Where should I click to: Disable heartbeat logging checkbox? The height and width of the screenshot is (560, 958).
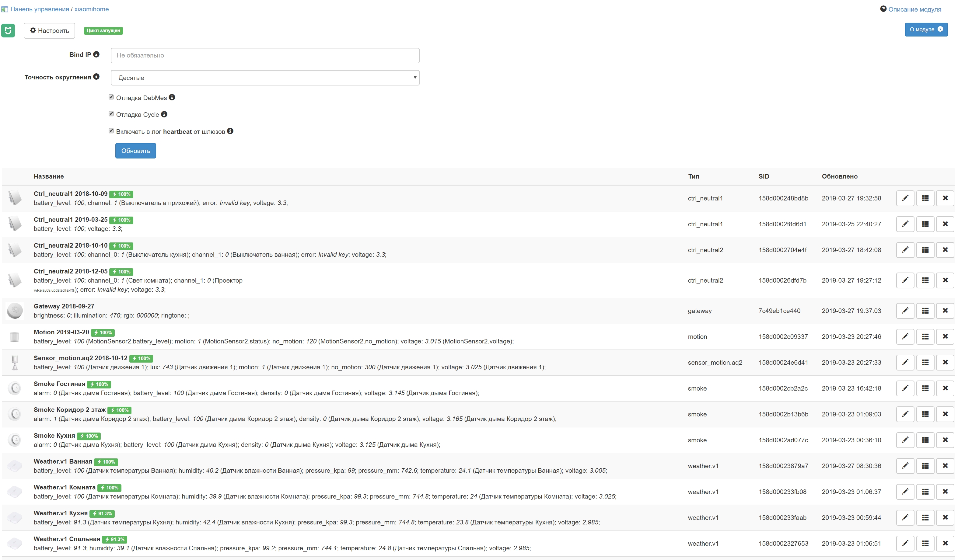click(x=111, y=131)
